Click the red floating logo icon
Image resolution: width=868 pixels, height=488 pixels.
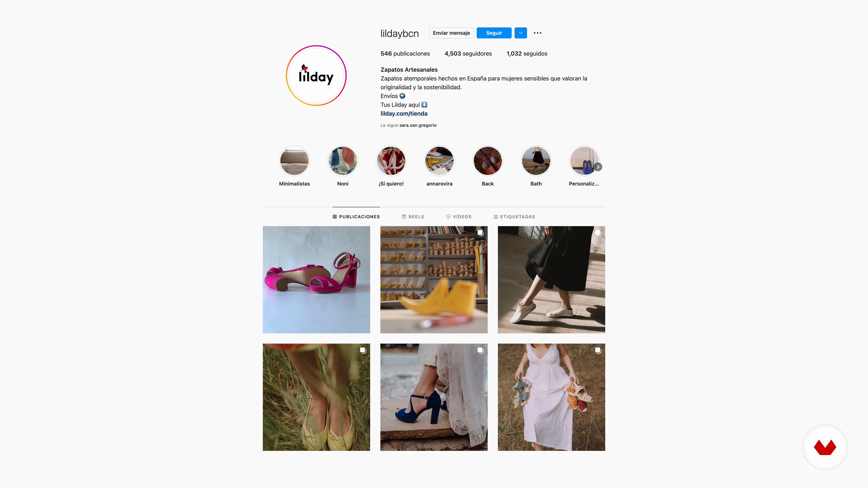[825, 447]
